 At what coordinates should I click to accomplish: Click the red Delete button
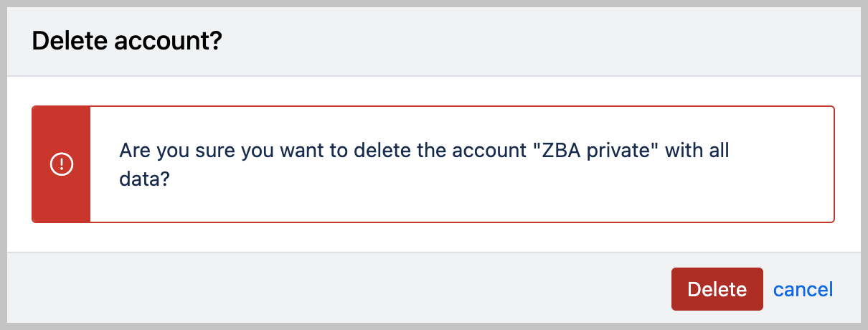pyautogui.click(x=717, y=289)
